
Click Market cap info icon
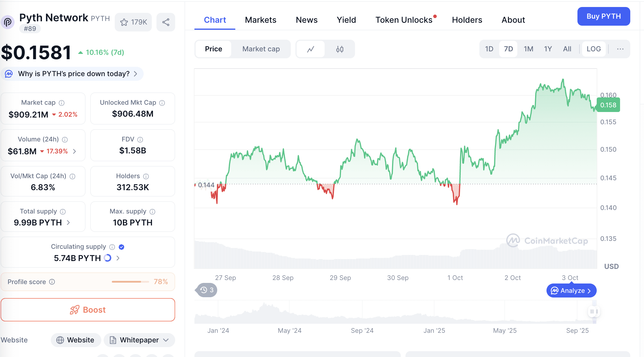click(62, 103)
